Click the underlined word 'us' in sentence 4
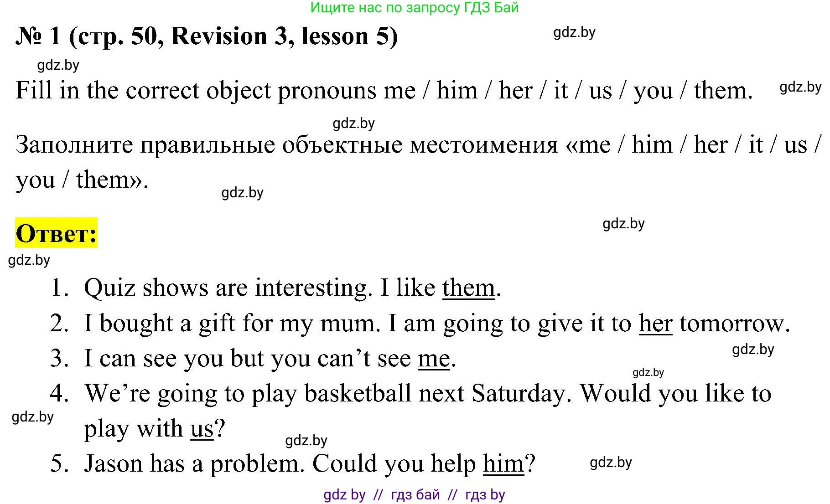This screenshot has width=830, height=504. coord(202,429)
